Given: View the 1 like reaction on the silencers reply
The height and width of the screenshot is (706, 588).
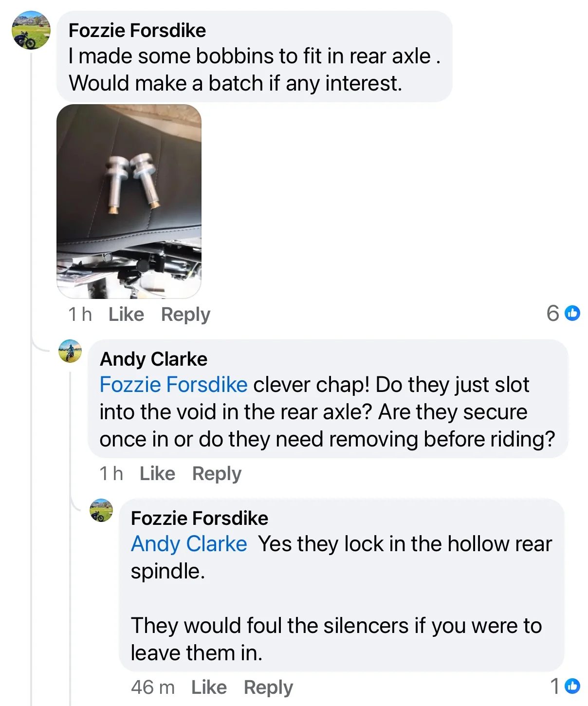Looking at the screenshot, I should (565, 686).
